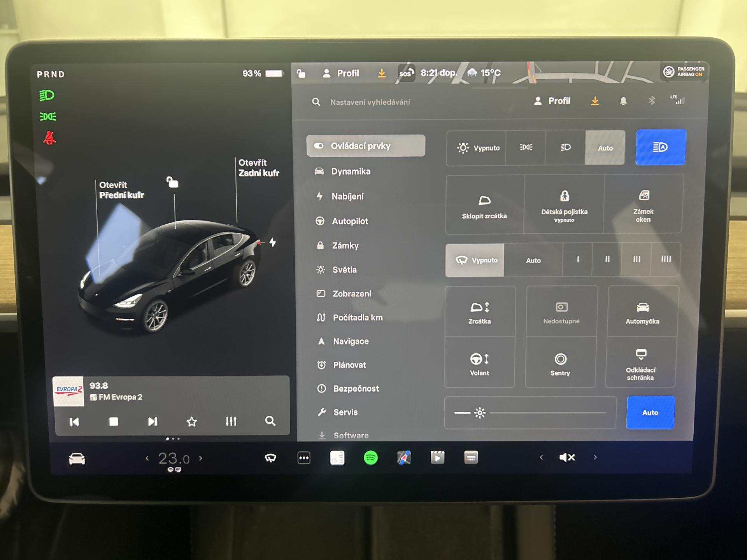Decrease volume with left chevron
Viewport: 747px width, 560px height.
click(541, 457)
